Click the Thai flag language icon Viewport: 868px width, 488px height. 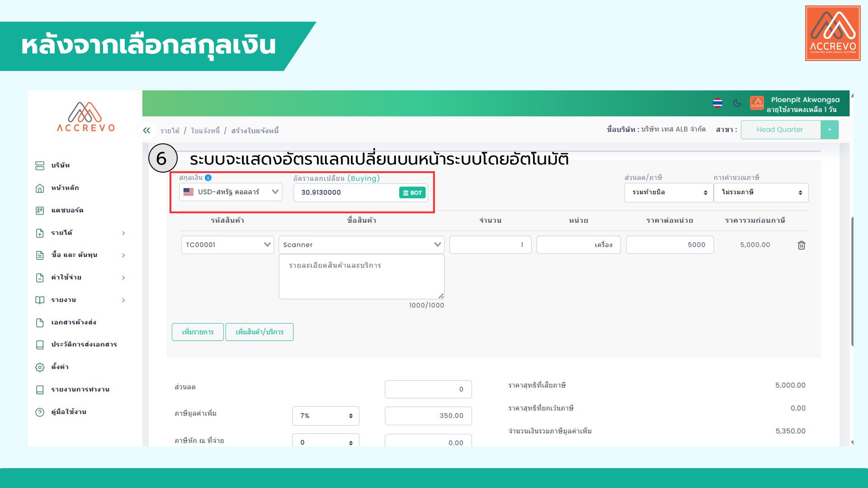[x=717, y=103]
